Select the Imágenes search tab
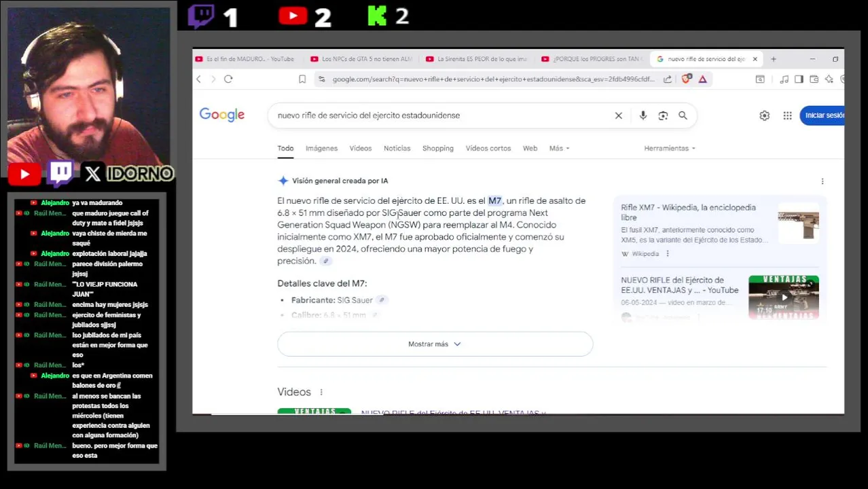Viewport: 868px width, 489px height. 321,148
